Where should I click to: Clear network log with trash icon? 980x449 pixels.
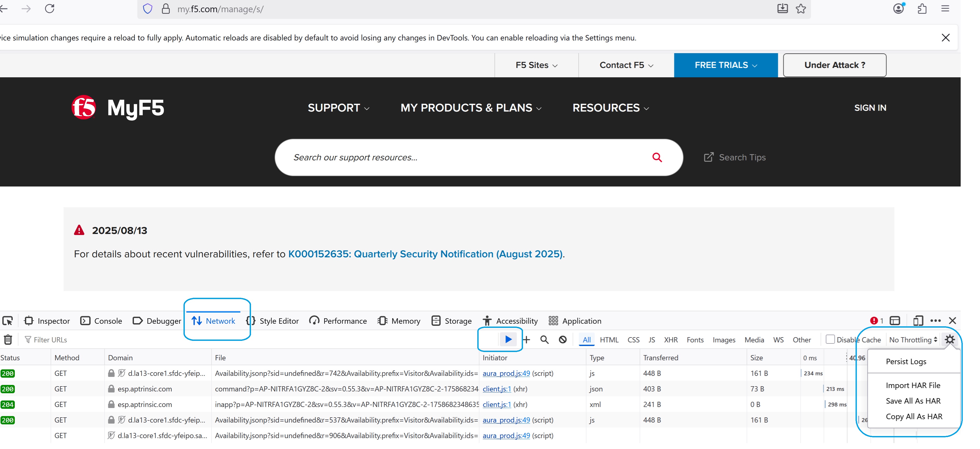click(x=8, y=340)
